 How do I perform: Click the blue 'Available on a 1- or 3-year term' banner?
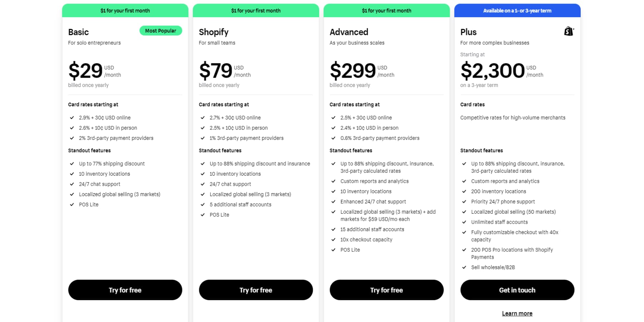click(517, 10)
